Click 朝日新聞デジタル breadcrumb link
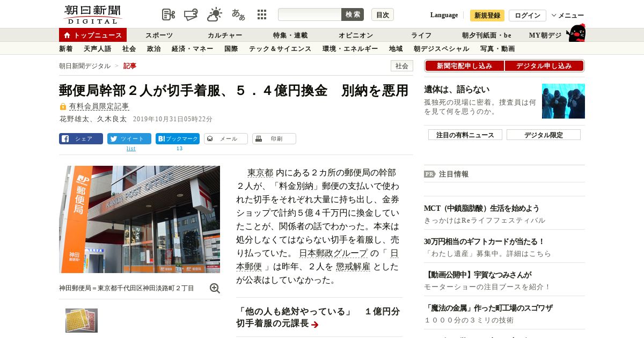Screen dimensions: 644x338 85,66
